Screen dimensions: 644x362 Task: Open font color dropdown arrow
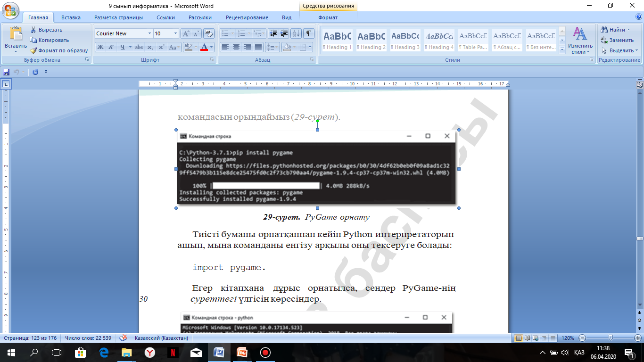coord(211,47)
